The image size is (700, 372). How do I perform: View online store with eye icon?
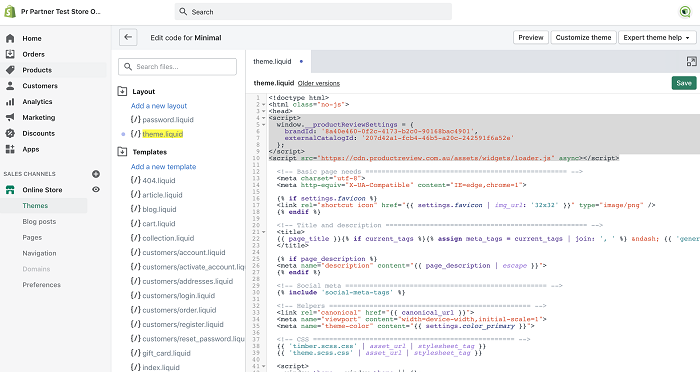click(x=96, y=189)
